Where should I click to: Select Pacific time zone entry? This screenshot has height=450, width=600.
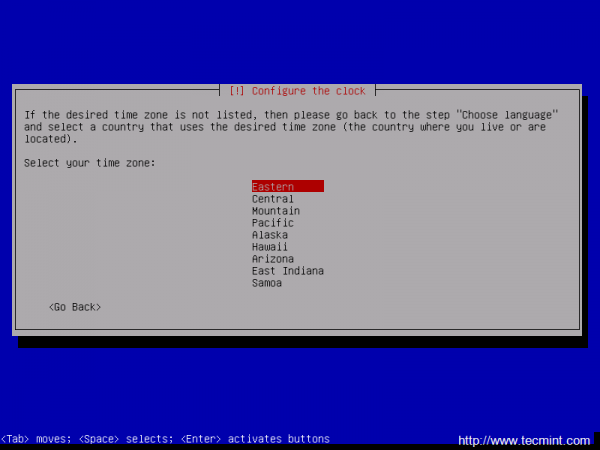point(272,223)
